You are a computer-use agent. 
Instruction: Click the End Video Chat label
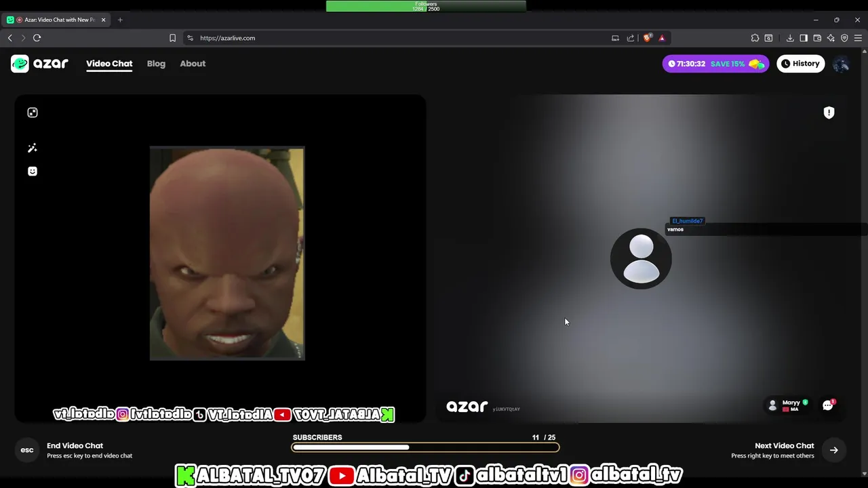[x=75, y=445]
